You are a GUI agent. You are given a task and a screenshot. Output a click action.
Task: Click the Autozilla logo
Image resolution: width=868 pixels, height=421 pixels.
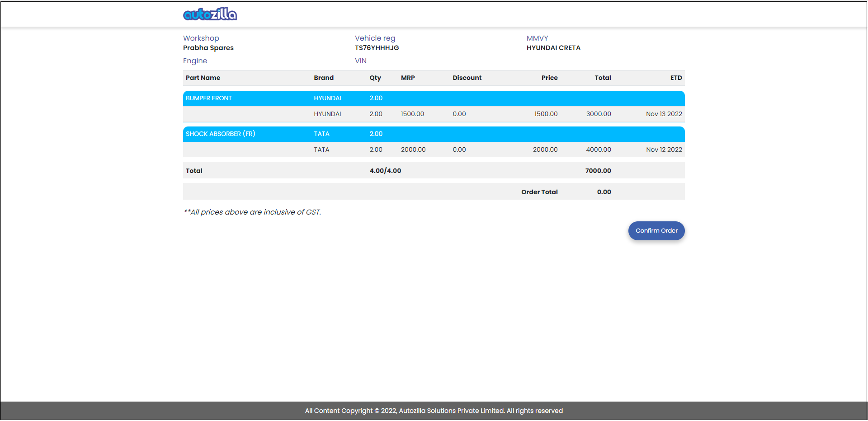click(210, 14)
